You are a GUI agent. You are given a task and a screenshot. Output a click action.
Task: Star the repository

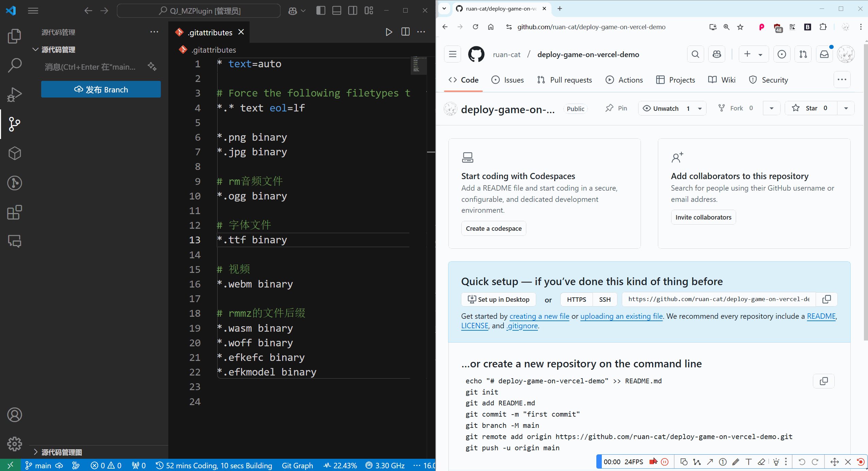pyautogui.click(x=811, y=108)
